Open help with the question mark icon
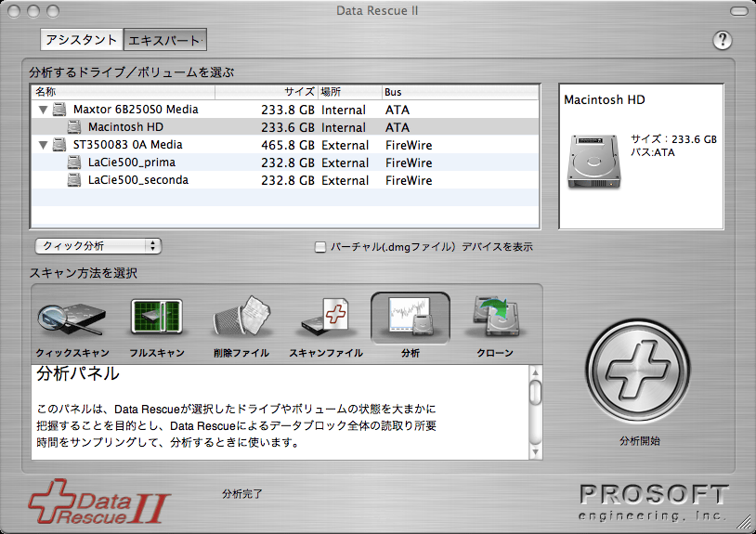 [722, 40]
